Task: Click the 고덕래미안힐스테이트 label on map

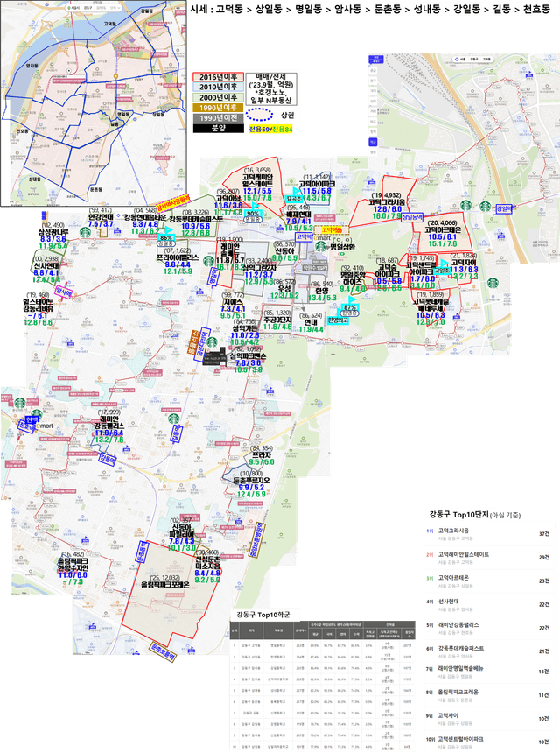Action: click(x=257, y=180)
